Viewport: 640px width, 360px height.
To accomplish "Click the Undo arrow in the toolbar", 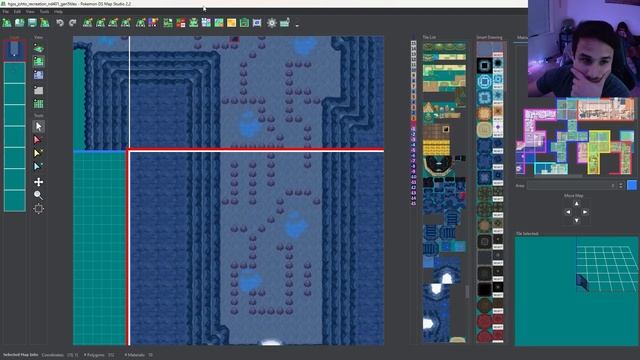I will pyautogui.click(x=60, y=23).
